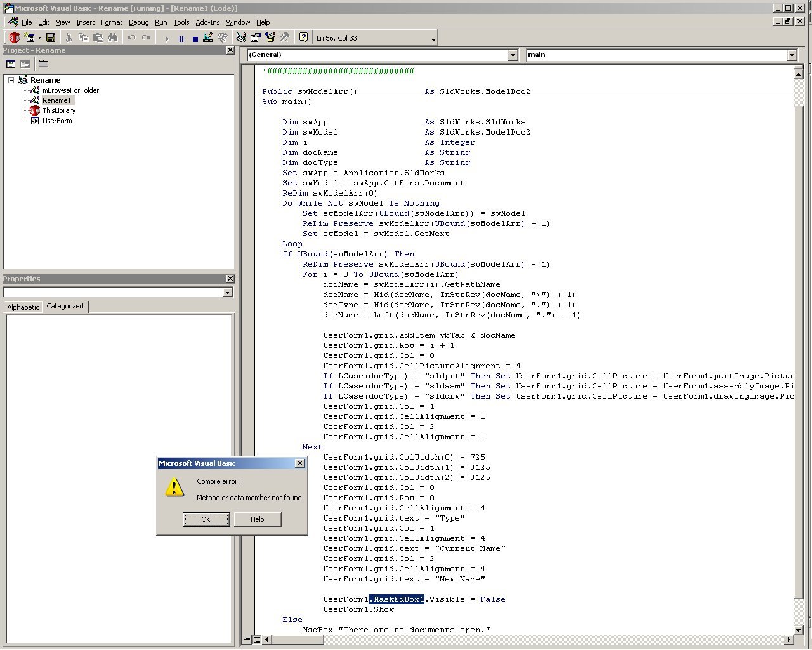Open the Help menu
The width and height of the screenshot is (812, 650).
coord(263,22)
